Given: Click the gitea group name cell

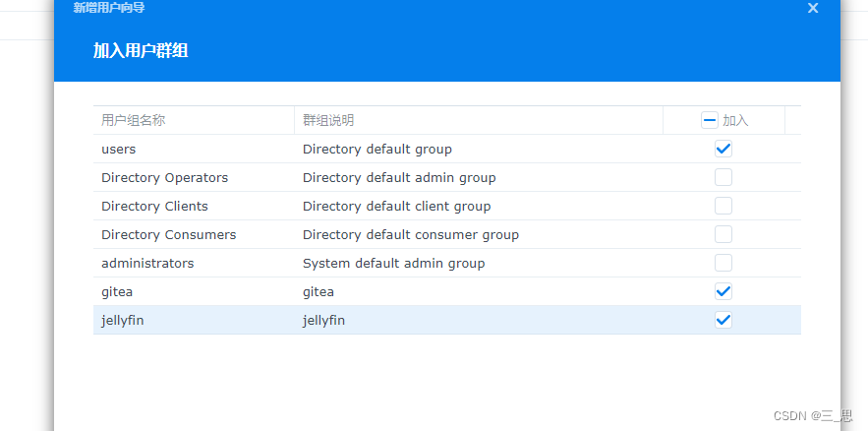Looking at the screenshot, I should tap(117, 292).
